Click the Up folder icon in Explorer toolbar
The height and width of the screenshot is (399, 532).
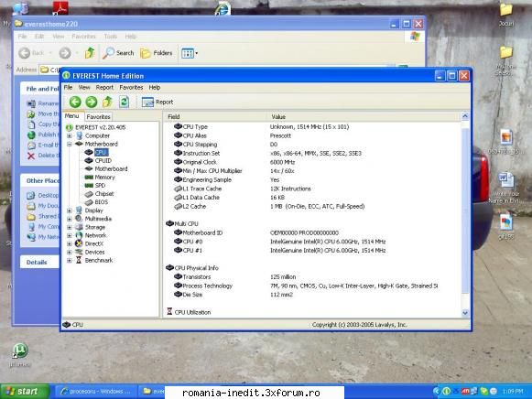click(x=90, y=53)
